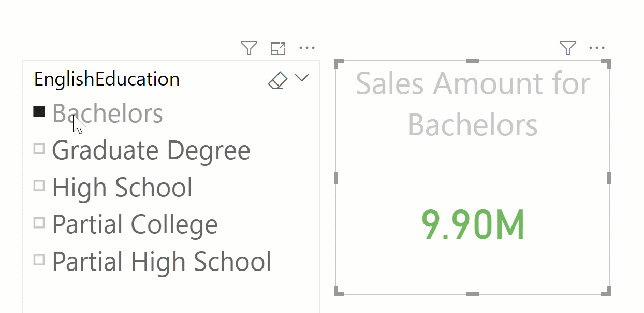Click the EnglishEducation slicer header
Image resolution: width=644 pixels, height=313 pixels.
107,79
